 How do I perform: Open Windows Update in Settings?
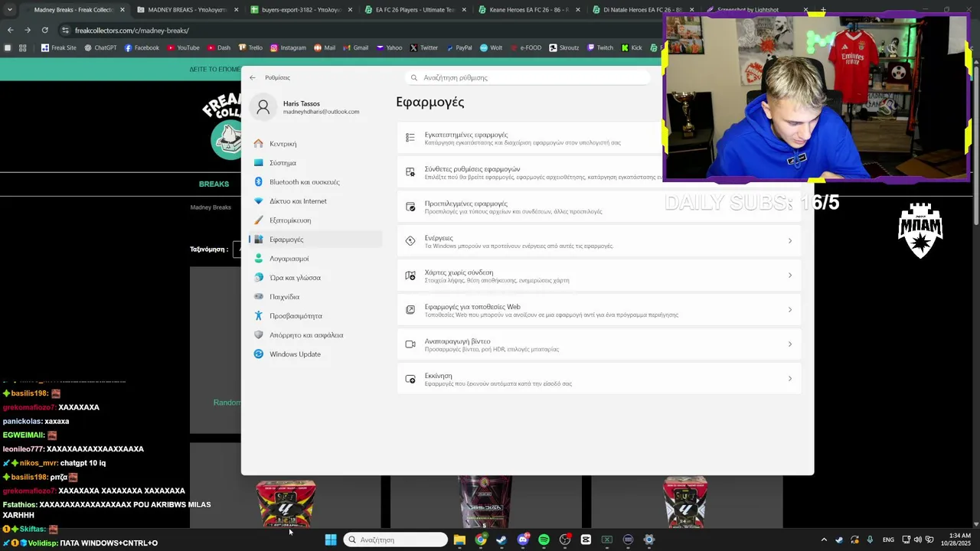[x=315, y=354]
